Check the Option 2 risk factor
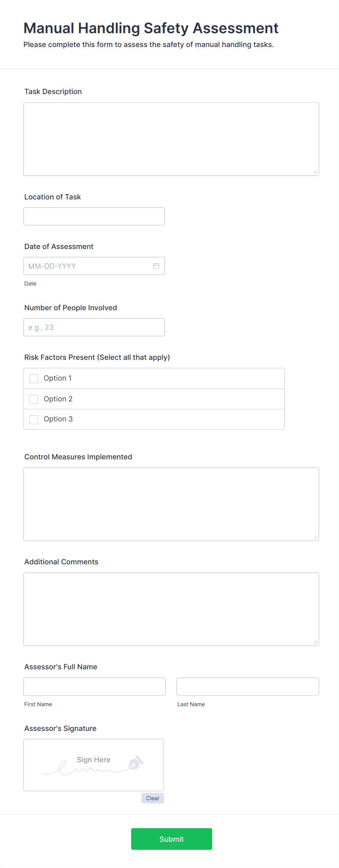This screenshot has height=868, width=339. pyautogui.click(x=34, y=399)
